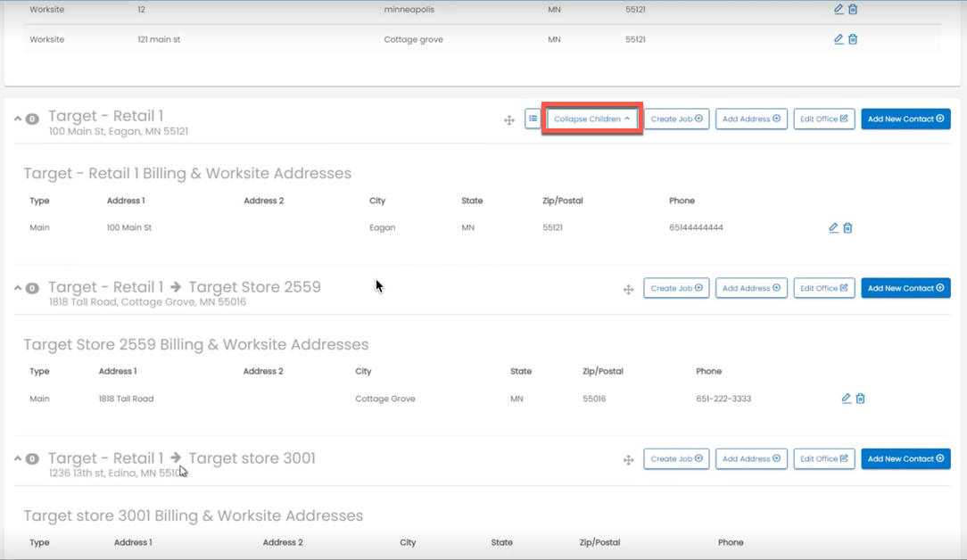The height and width of the screenshot is (560, 967).
Task: Edit Office for Target - Retail 1
Action: click(x=824, y=119)
